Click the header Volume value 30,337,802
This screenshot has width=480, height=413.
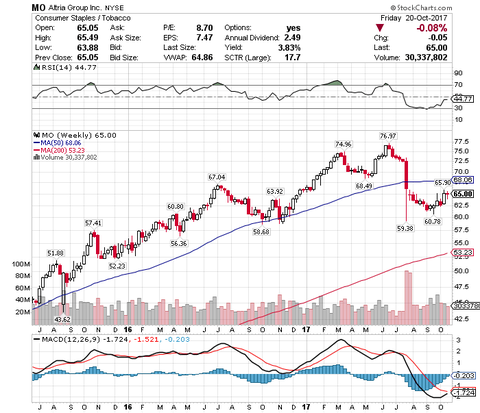tap(426, 57)
